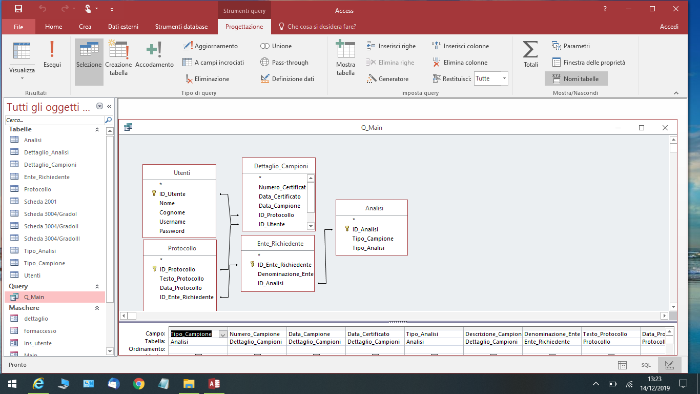This screenshot has height=394, width=700.
Task: Open the Windows Start menu
Action: click(x=12, y=384)
